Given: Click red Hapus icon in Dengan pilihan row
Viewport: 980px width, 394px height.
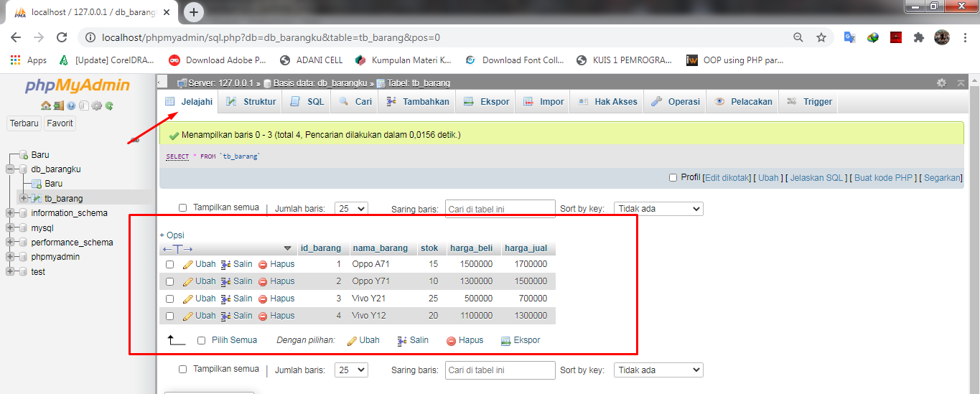Looking at the screenshot, I should (x=451, y=341).
